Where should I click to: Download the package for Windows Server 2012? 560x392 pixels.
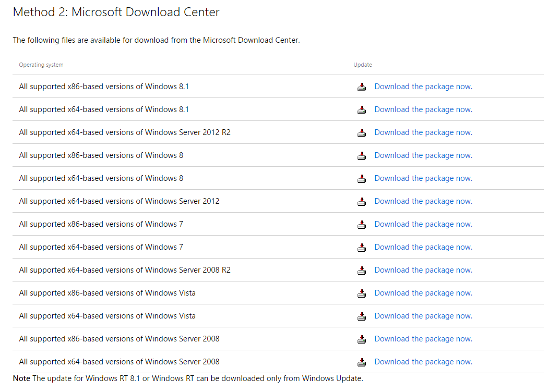coord(423,201)
